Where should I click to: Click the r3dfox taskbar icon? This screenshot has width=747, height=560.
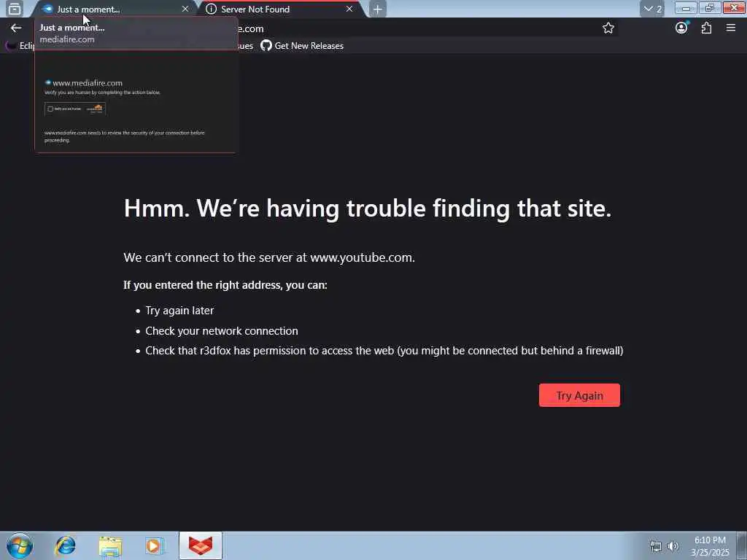pos(201,545)
